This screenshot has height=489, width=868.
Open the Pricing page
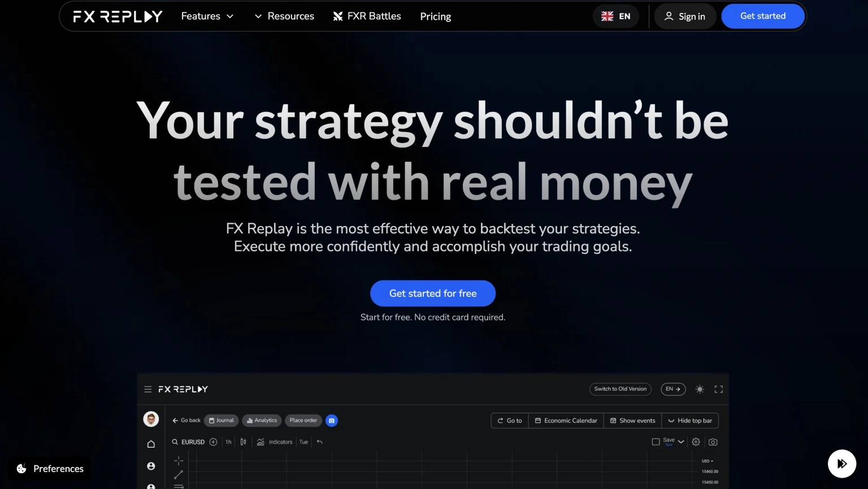click(x=436, y=16)
